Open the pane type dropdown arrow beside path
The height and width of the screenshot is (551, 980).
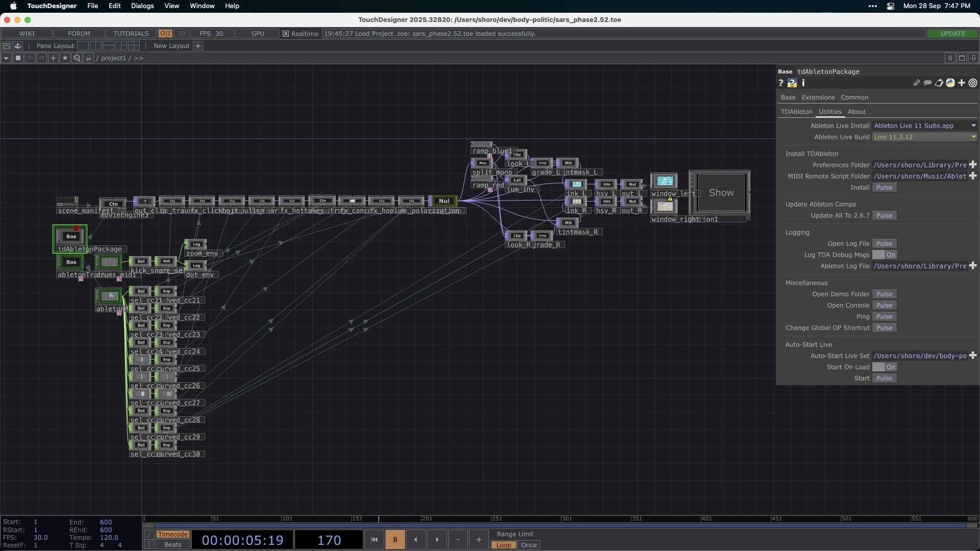coord(6,58)
